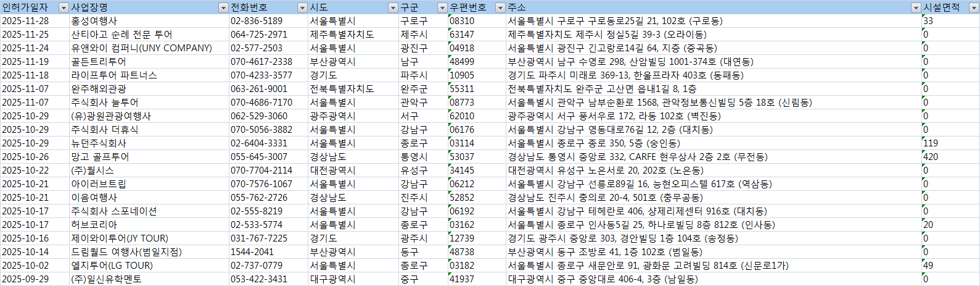Click facility area value 420
Image resolution: width=980 pixels, height=286 pixels.
click(950, 157)
